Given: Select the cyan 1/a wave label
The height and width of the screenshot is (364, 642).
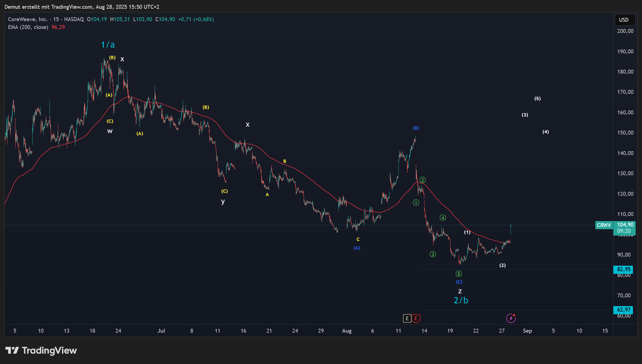Looking at the screenshot, I should coord(108,45).
